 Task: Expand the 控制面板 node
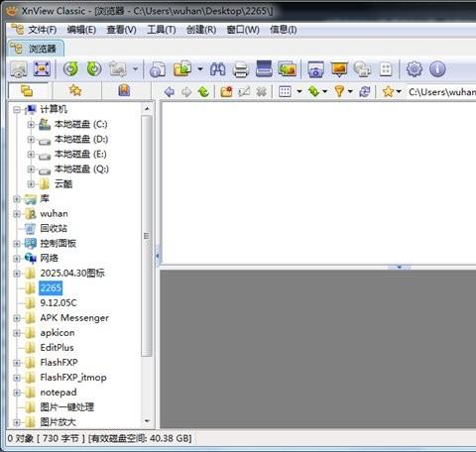[x=17, y=244]
